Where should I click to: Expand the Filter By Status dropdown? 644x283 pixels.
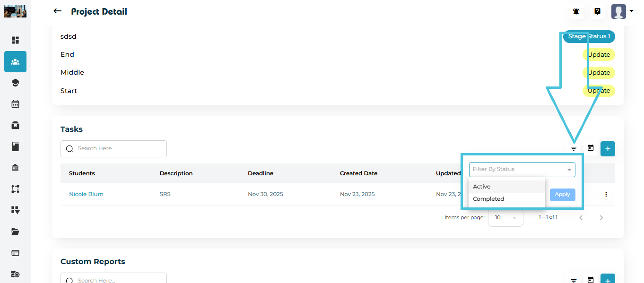point(522,169)
